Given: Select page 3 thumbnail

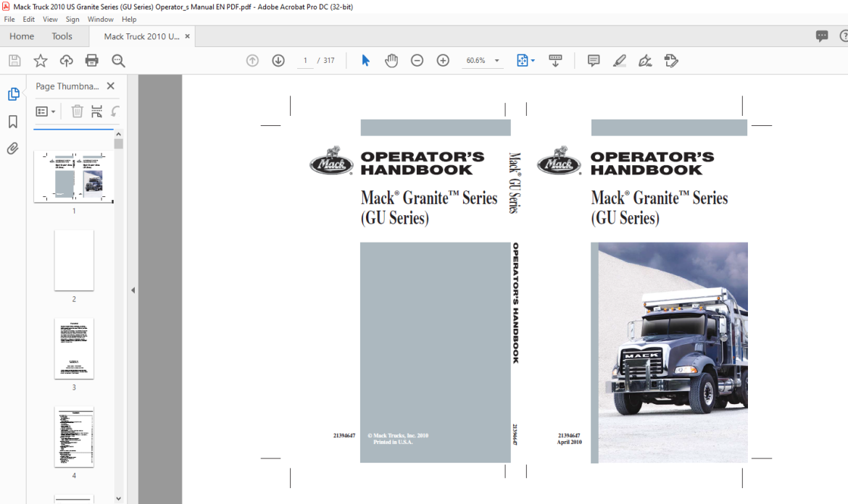Looking at the screenshot, I should pos(74,348).
